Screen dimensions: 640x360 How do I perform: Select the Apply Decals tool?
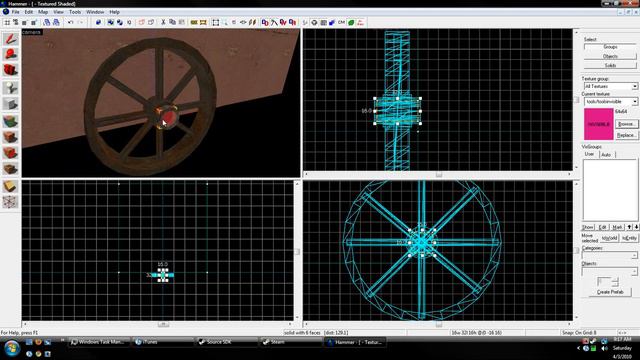pos(11,153)
